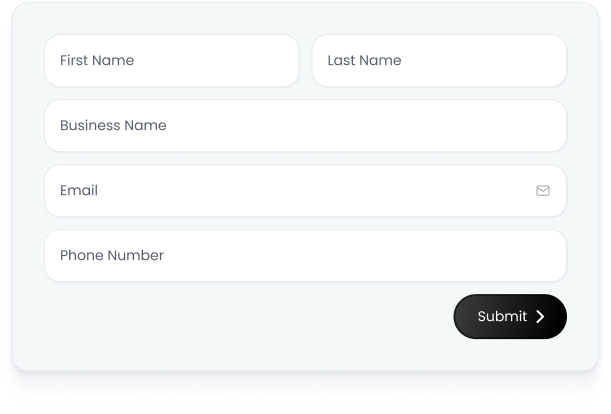Click the 'First Name' placeholder text
The width and height of the screenshot is (611, 414).
click(x=97, y=61)
